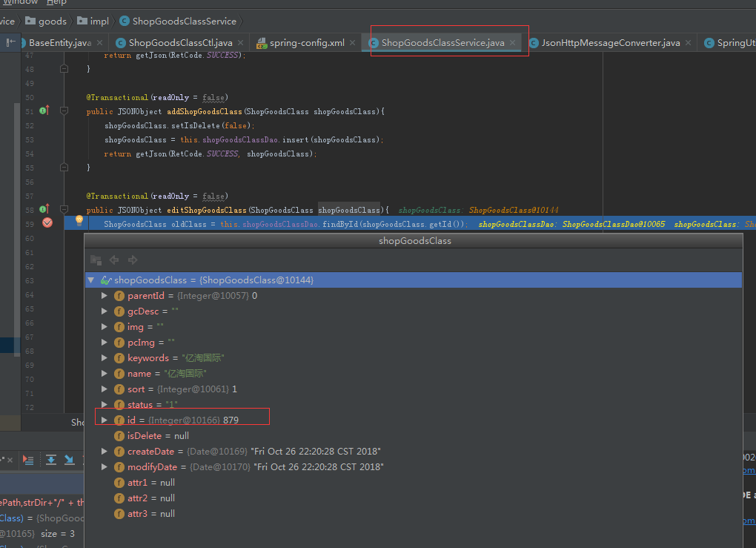Image resolution: width=756 pixels, height=548 pixels.
Task: Click line number 53 in gutter
Action: 30,140
